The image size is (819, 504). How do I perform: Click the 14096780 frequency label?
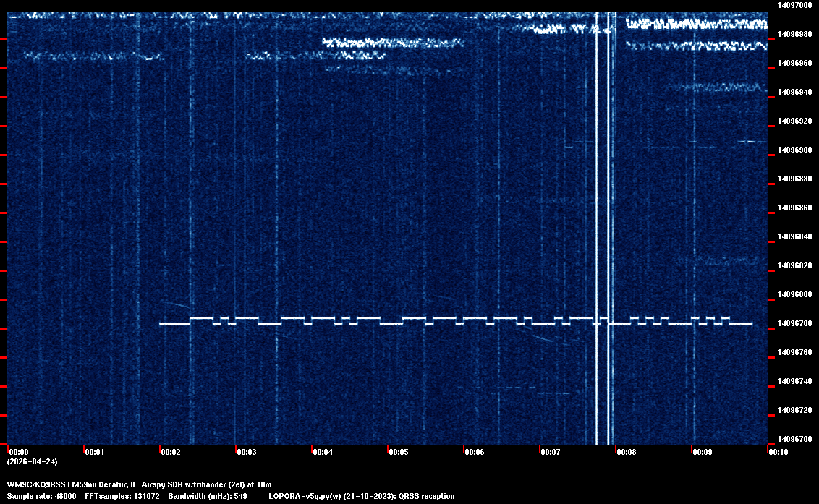click(794, 323)
